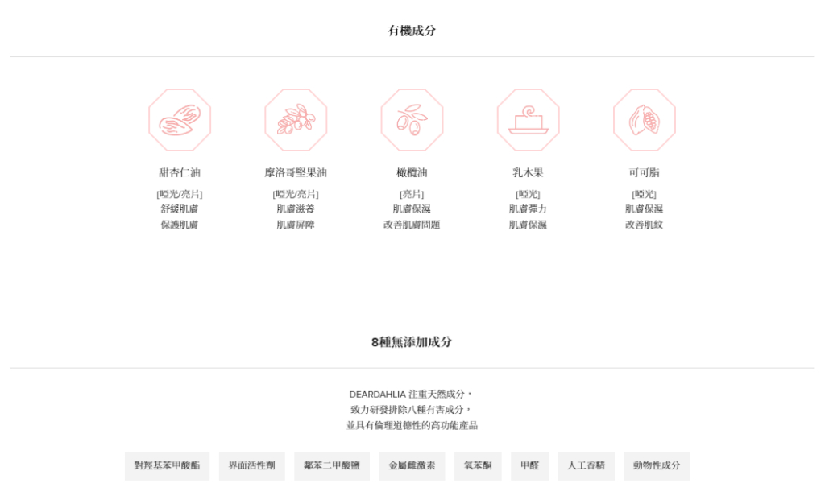825x504 pixels.
Task: Click the sweet almond oil icon
Action: [x=180, y=120]
